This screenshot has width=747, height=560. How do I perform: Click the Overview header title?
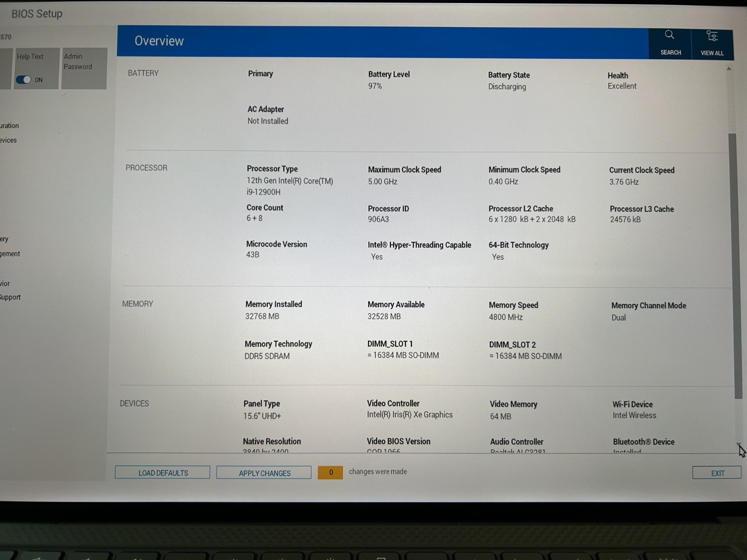click(x=159, y=41)
